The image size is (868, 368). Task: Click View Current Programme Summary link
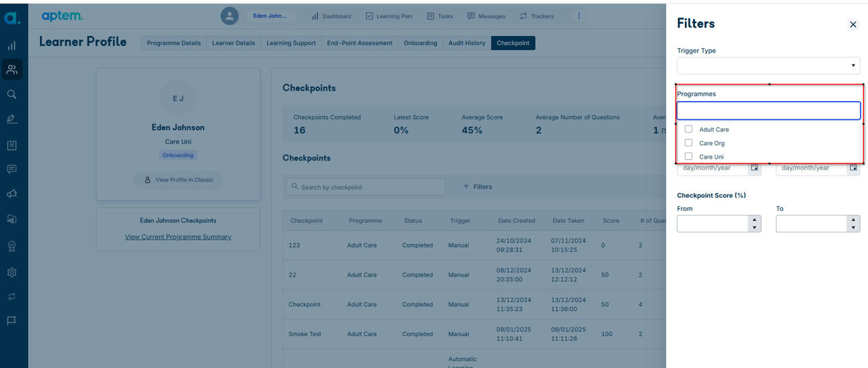178,237
